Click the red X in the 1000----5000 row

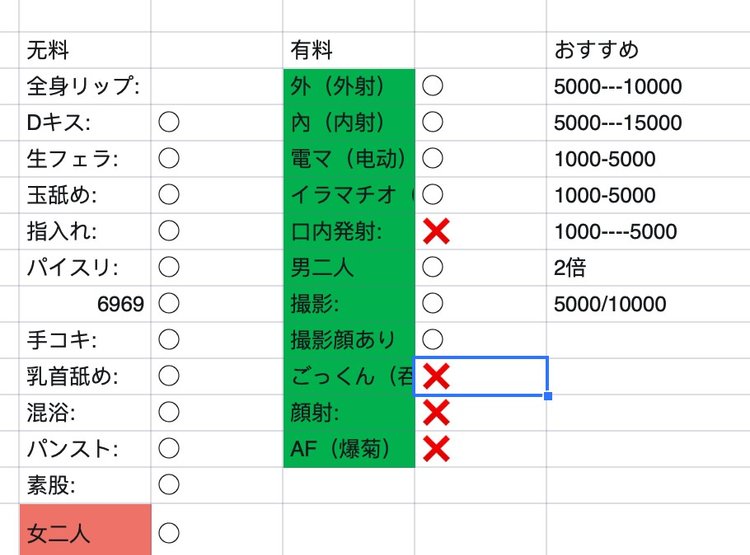(x=436, y=232)
